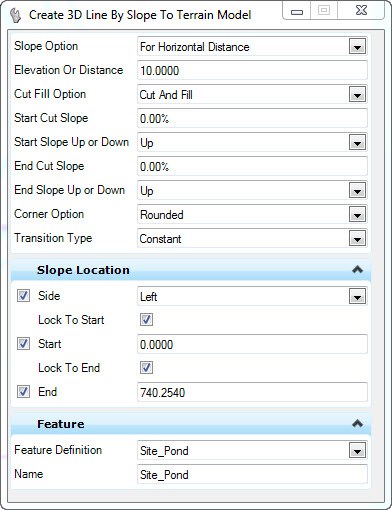Open the Slope Option dropdown

pos(357,46)
